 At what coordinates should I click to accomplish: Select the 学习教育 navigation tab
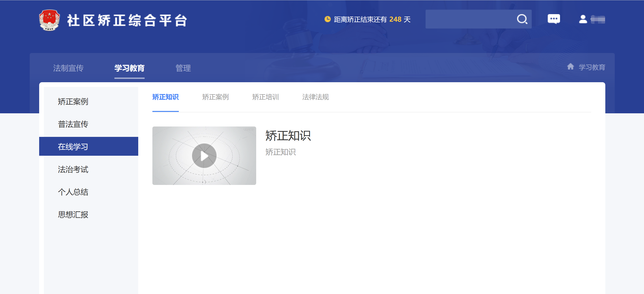click(x=129, y=68)
